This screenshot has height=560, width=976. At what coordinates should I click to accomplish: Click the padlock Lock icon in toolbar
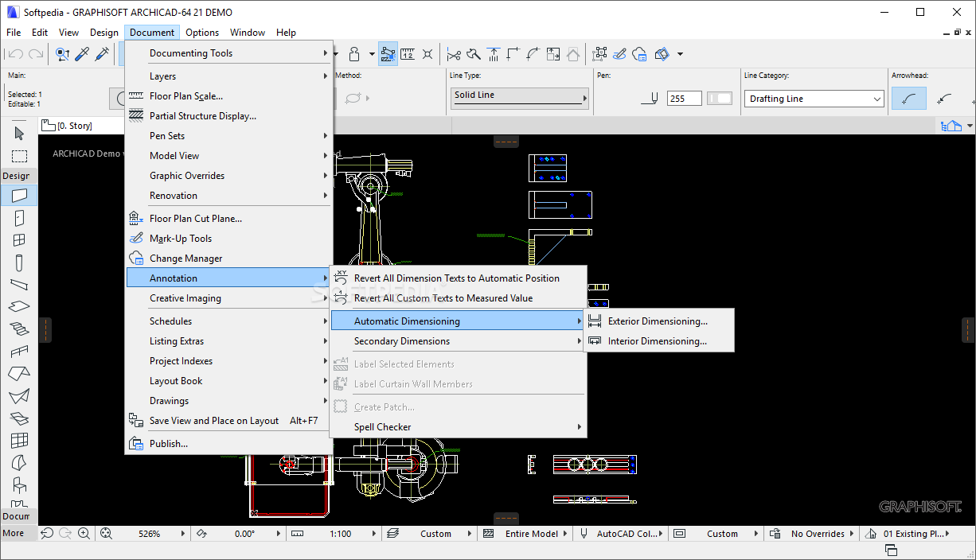pyautogui.click(x=355, y=54)
